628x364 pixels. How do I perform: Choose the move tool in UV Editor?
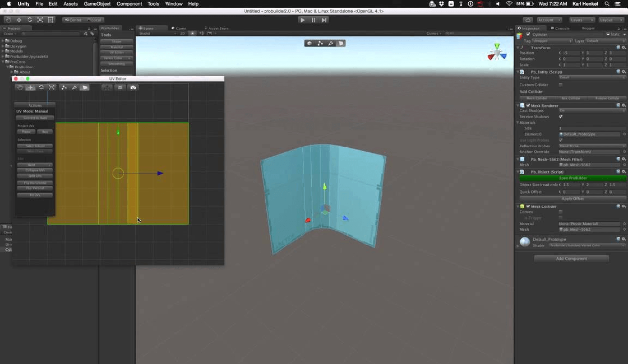(30, 87)
